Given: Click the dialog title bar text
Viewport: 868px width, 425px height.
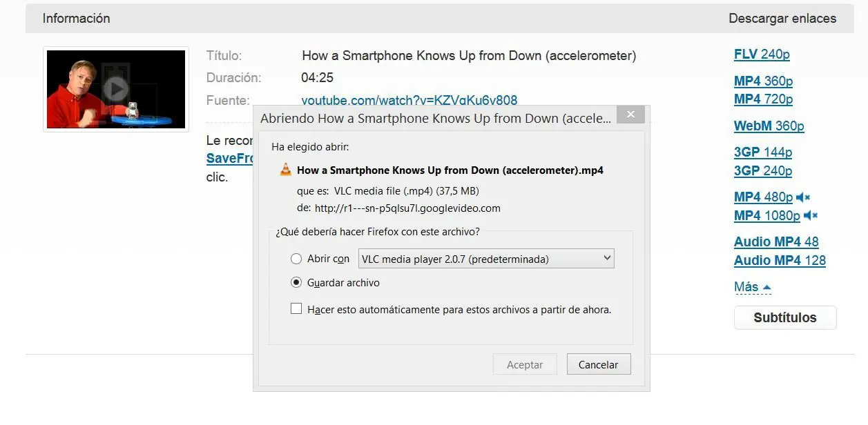Looking at the screenshot, I should tap(436, 119).
